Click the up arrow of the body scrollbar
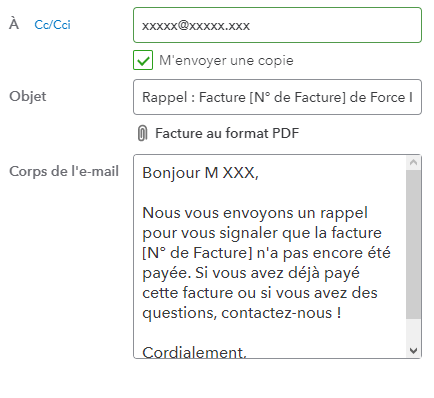Screen dimensions: 434x398 pyautogui.click(x=414, y=163)
